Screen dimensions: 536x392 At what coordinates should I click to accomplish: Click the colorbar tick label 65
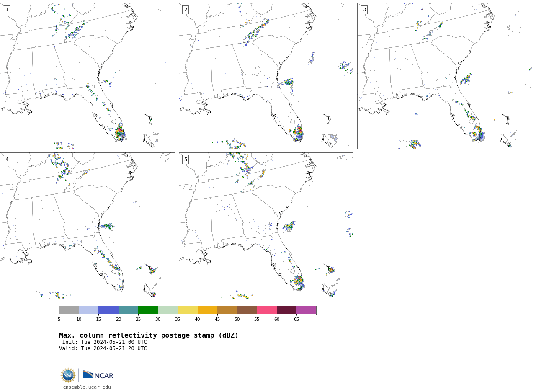pos(296,320)
